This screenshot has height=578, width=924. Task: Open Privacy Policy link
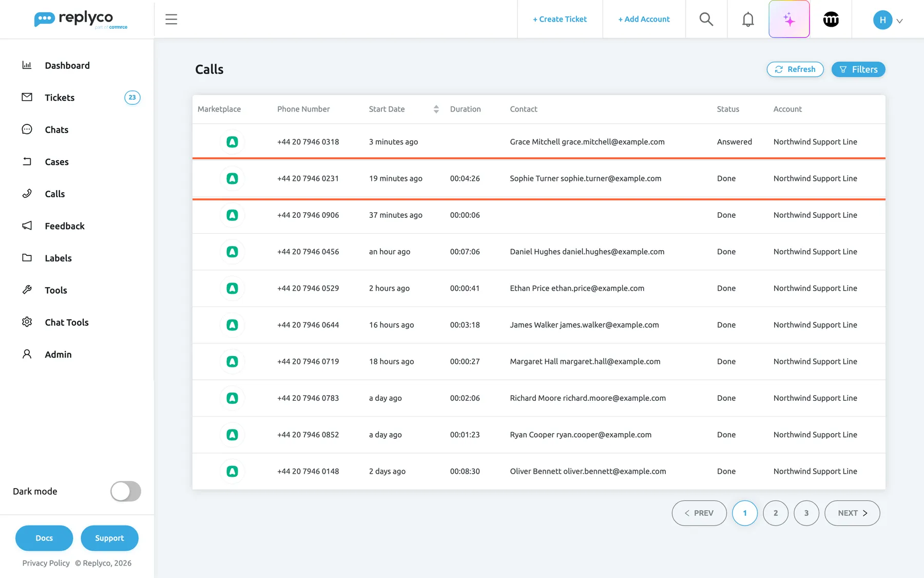click(46, 563)
